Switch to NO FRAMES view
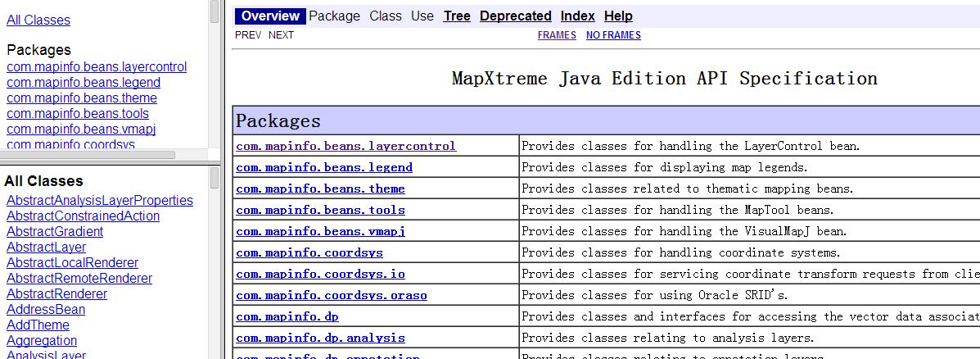 614,35
